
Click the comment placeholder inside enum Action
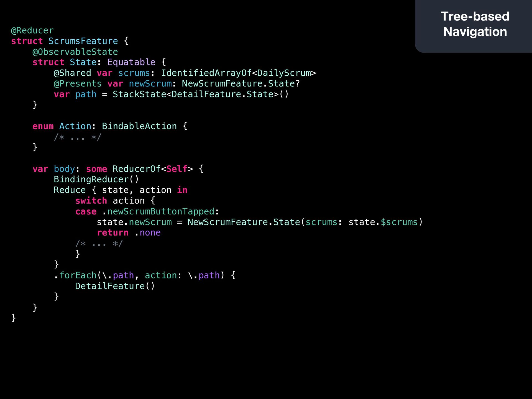78,137
